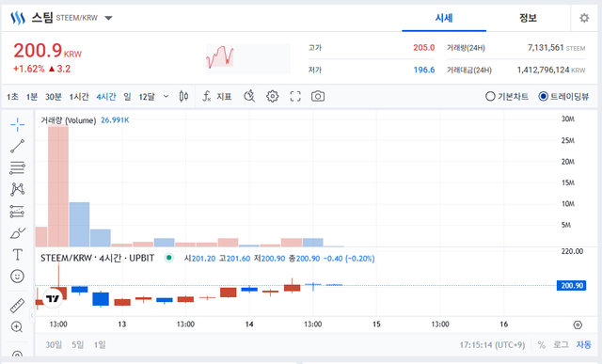
Task: Click the tallest red volume bar
Action: [x=58, y=185]
